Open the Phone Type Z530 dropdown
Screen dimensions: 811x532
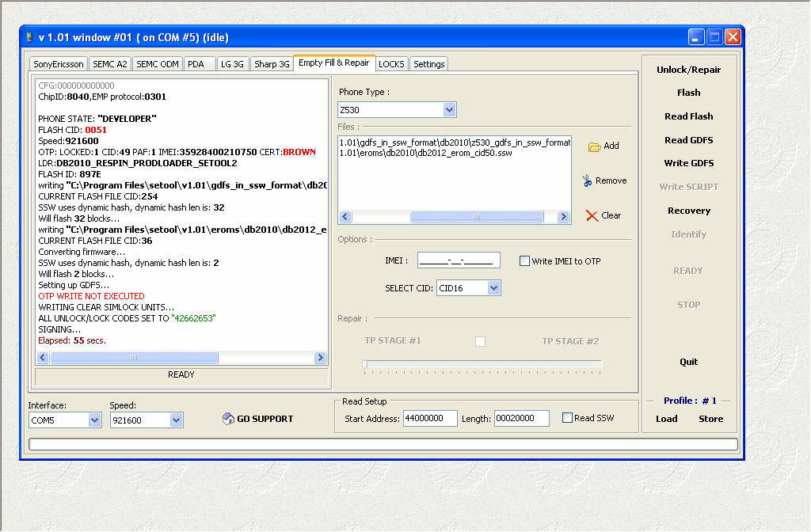pyautogui.click(x=450, y=109)
